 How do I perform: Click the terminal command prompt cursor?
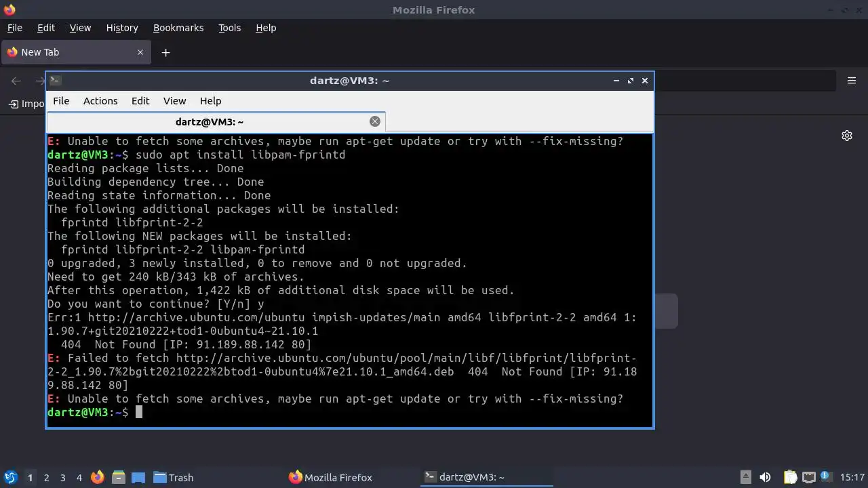(139, 412)
